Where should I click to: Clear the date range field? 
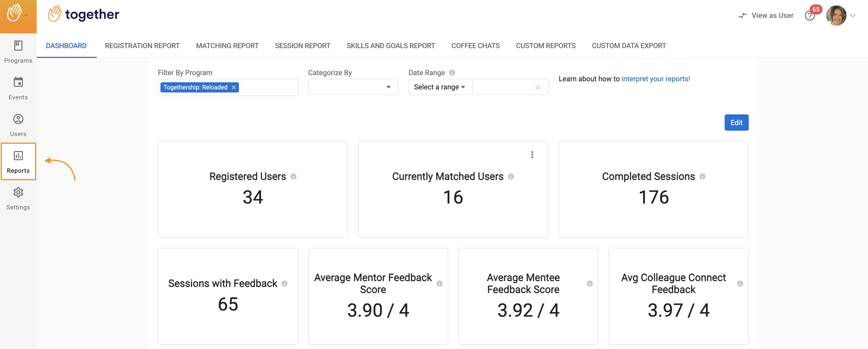click(538, 87)
